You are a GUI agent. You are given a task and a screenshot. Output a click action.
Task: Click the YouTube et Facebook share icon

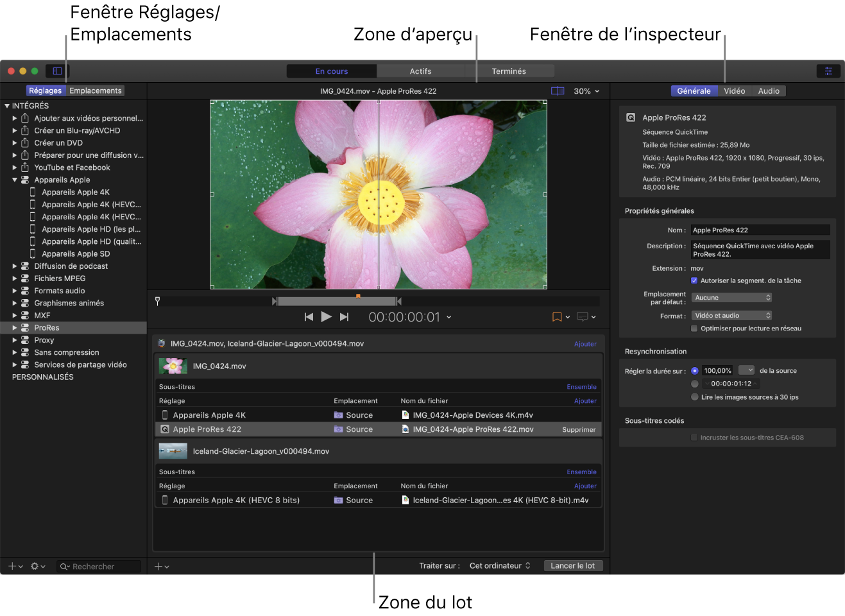(x=25, y=167)
